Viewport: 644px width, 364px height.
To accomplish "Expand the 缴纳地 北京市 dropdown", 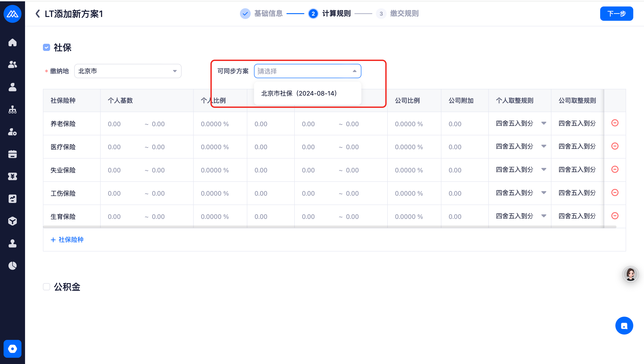I will click(128, 71).
